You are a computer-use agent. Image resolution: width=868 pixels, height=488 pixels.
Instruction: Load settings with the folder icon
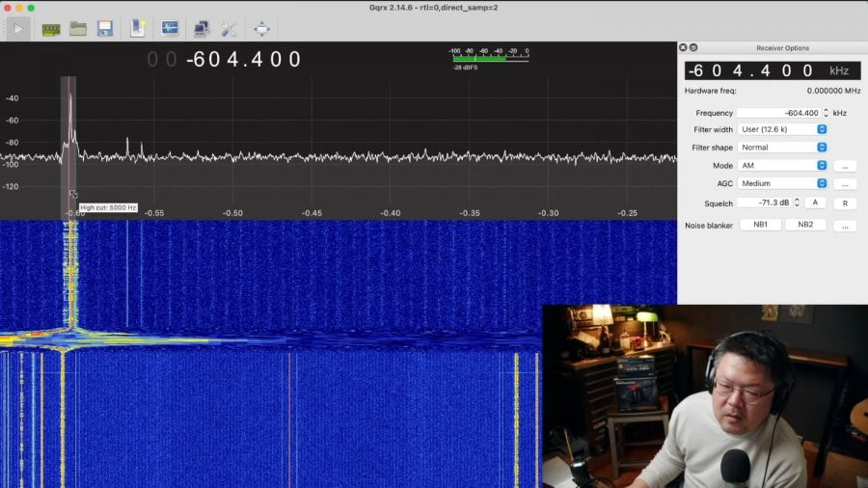[x=78, y=29]
